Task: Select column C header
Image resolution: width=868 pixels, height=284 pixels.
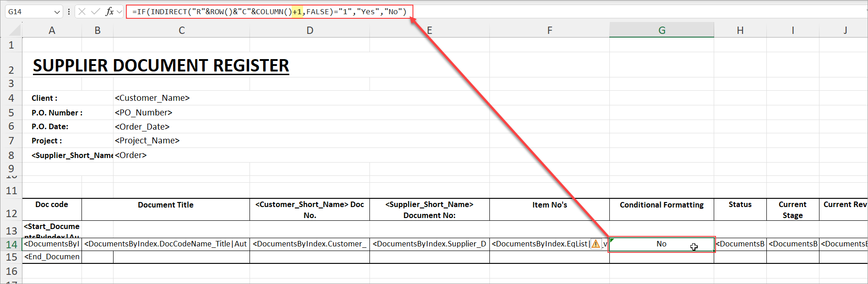Action: (x=182, y=30)
